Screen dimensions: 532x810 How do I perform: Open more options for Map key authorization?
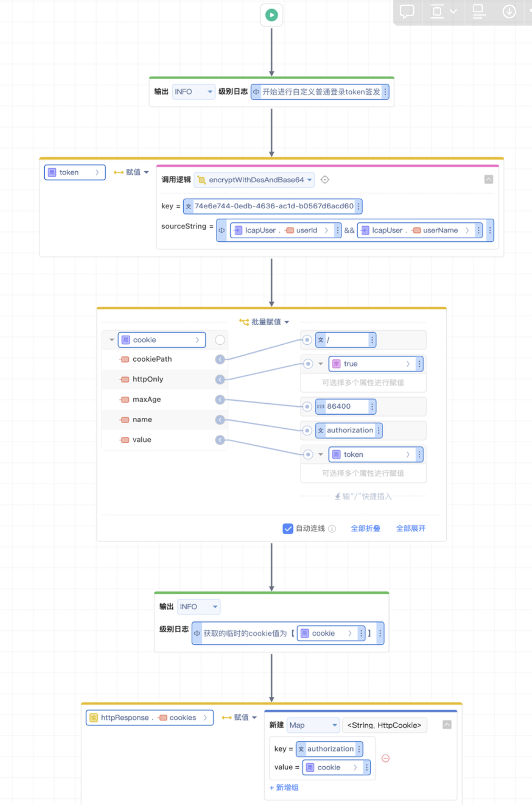[359, 749]
